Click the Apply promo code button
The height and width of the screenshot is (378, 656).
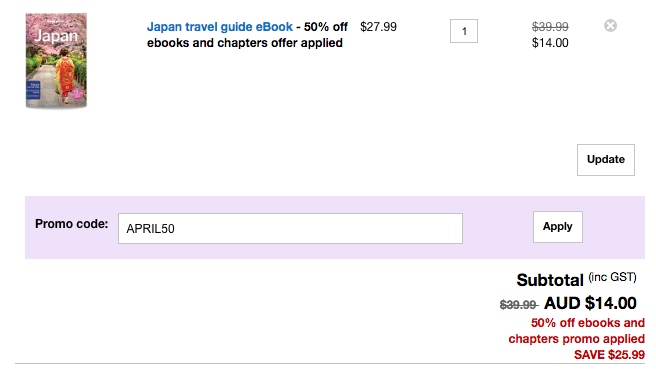pyautogui.click(x=557, y=227)
